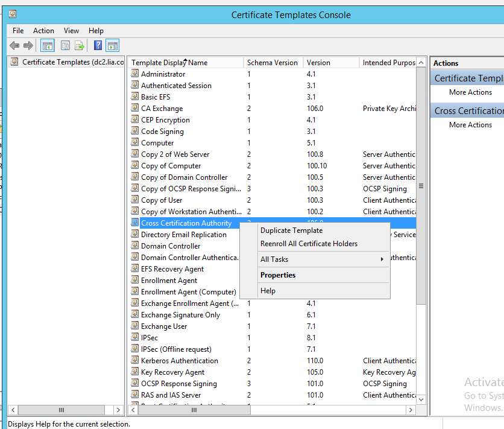Click the Export List toolbar icon
This screenshot has height=429, width=504.
[x=79, y=46]
